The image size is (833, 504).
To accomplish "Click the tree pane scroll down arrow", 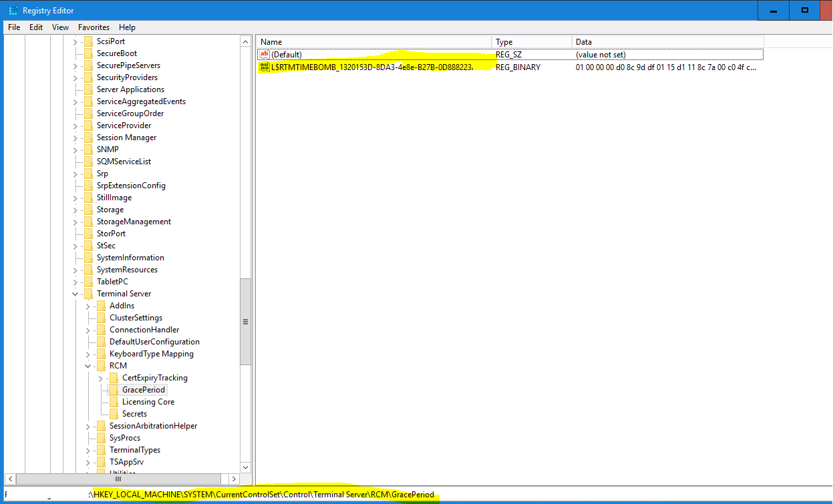I will (x=245, y=467).
